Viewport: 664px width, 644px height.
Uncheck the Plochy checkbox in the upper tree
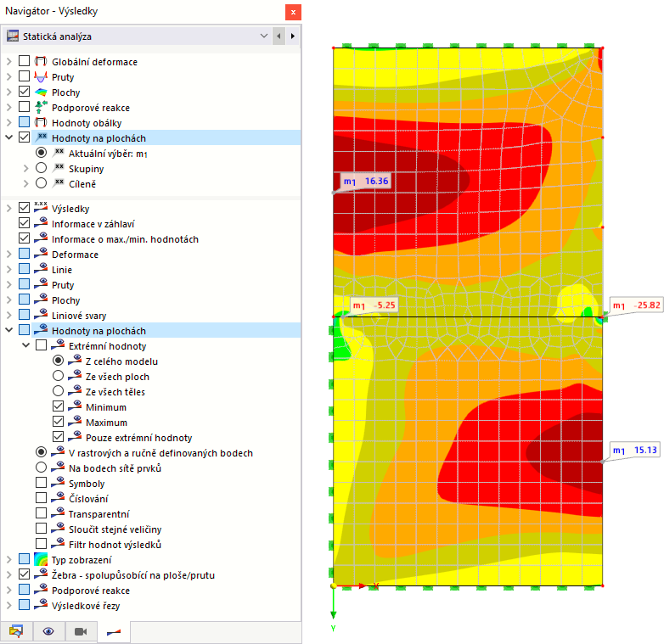24,92
